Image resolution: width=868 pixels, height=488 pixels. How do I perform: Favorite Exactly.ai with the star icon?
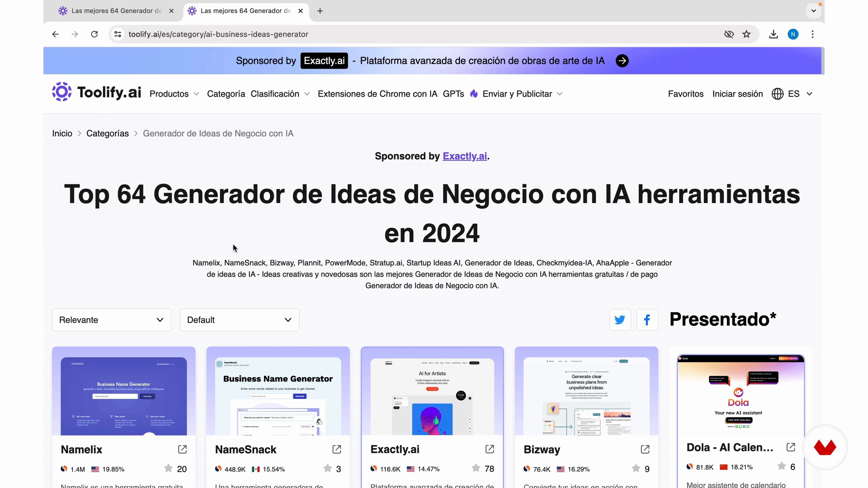[476, 468]
